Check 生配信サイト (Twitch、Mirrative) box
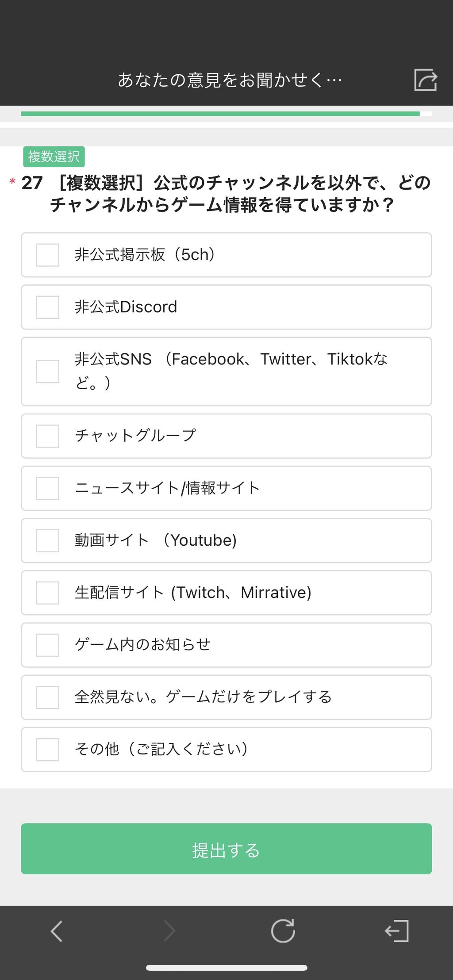Viewport: 453px width, 980px height. 47,593
